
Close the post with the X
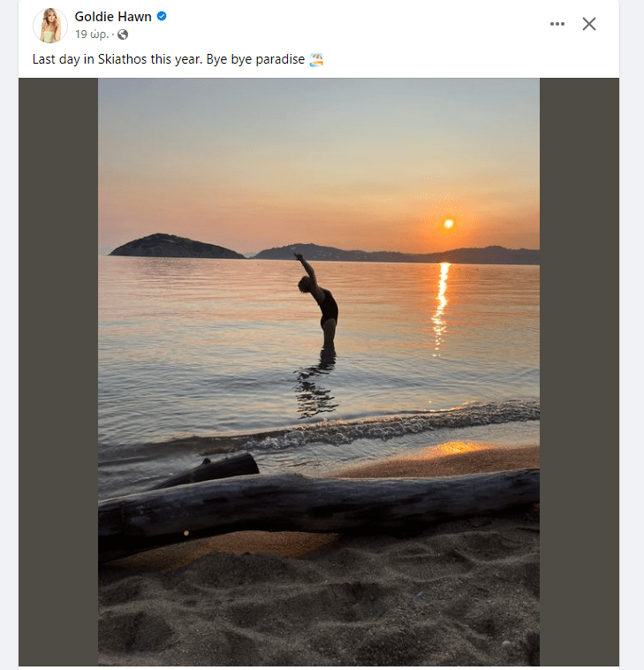589,24
